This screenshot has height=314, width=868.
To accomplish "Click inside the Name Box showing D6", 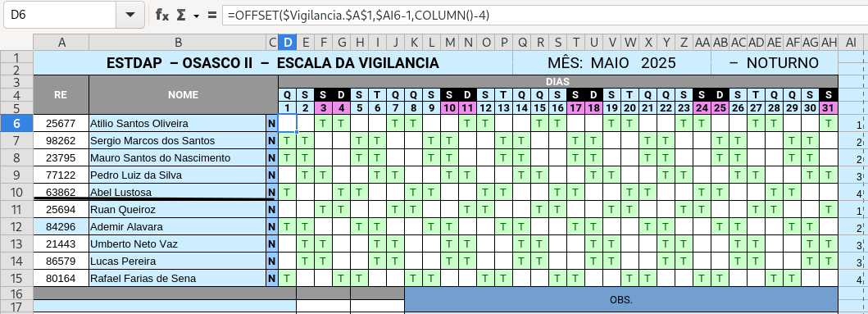I will [60, 15].
